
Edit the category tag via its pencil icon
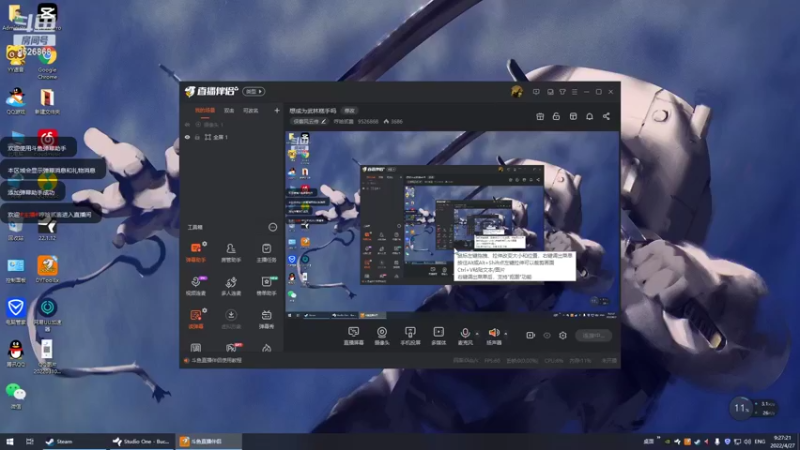pyautogui.click(x=323, y=121)
